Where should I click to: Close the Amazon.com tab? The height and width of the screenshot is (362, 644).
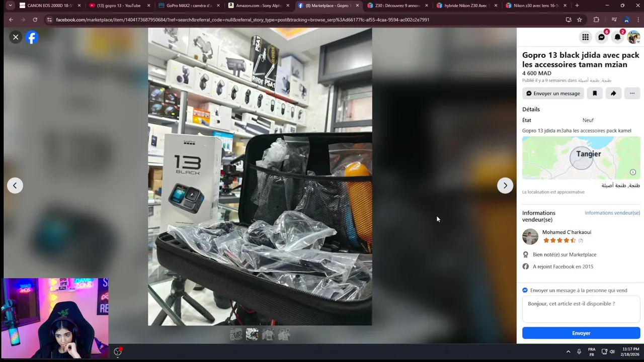288,6
